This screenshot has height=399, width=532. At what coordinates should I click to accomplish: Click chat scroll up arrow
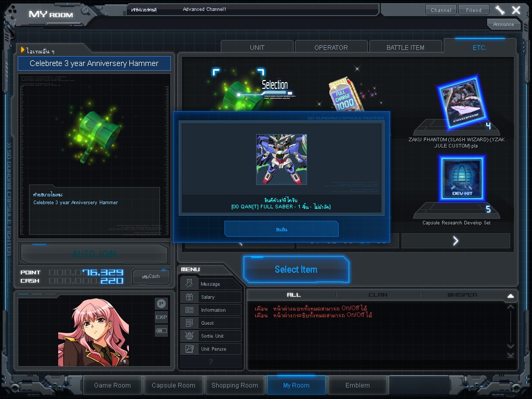510,307
